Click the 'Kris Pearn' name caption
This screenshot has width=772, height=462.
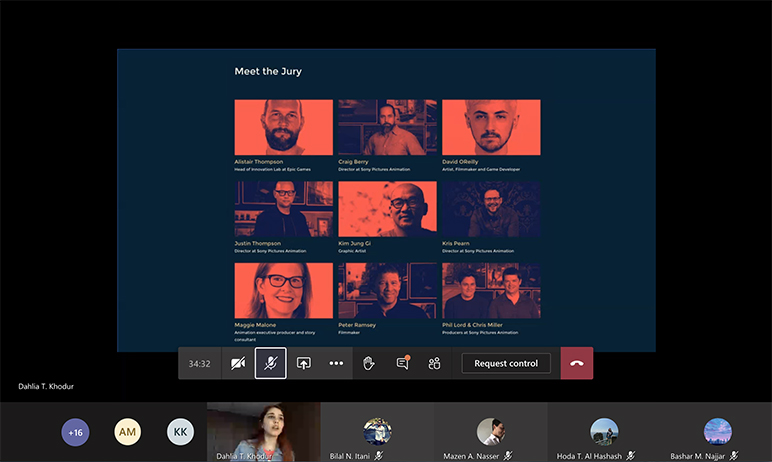pyautogui.click(x=455, y=243)
